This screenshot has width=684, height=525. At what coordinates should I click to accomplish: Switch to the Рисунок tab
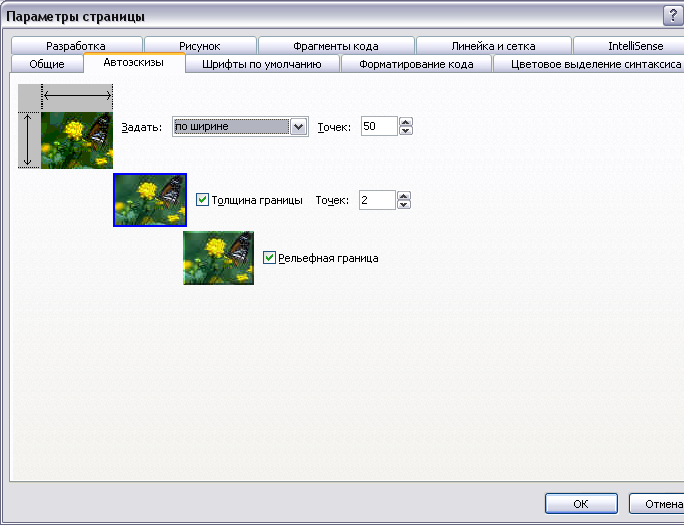click(x=200, y=45)
